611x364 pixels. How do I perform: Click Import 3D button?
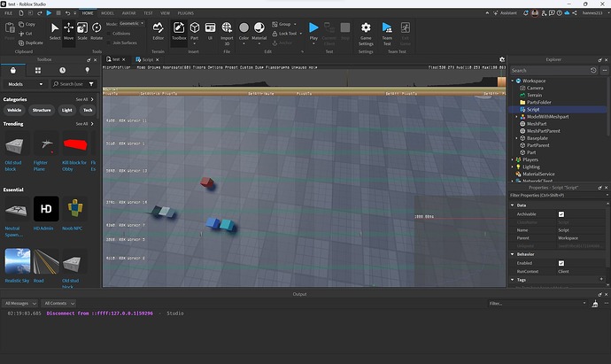click(x=227, y=33)
